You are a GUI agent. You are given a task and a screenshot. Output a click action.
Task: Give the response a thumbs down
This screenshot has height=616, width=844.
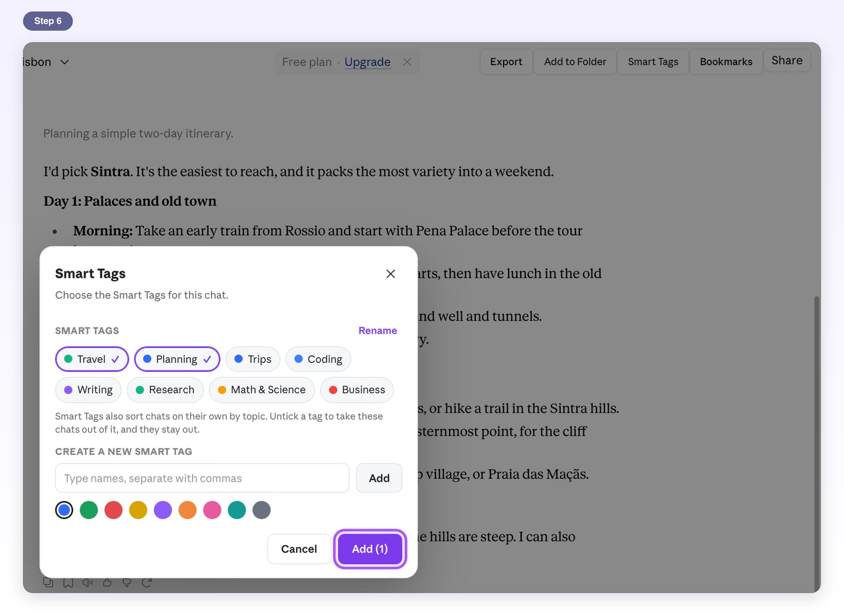pos(127,582)
